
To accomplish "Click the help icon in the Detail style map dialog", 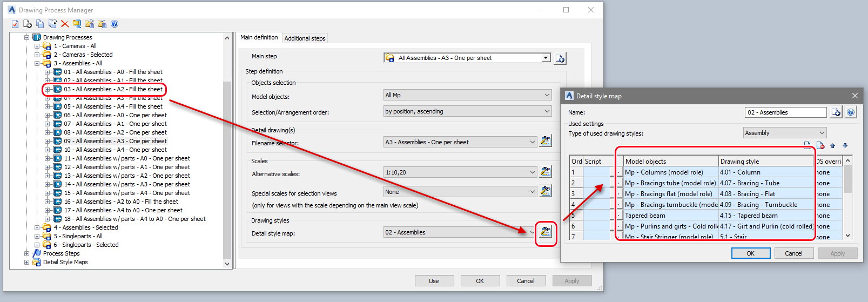I will [851, 112].
